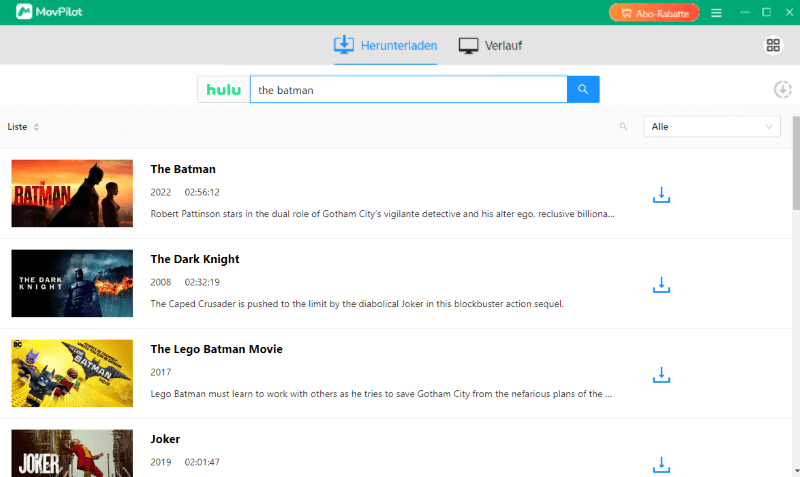800x477 pixels.
Task: Click the duration '02:01:47'
Action: point(202,462)
